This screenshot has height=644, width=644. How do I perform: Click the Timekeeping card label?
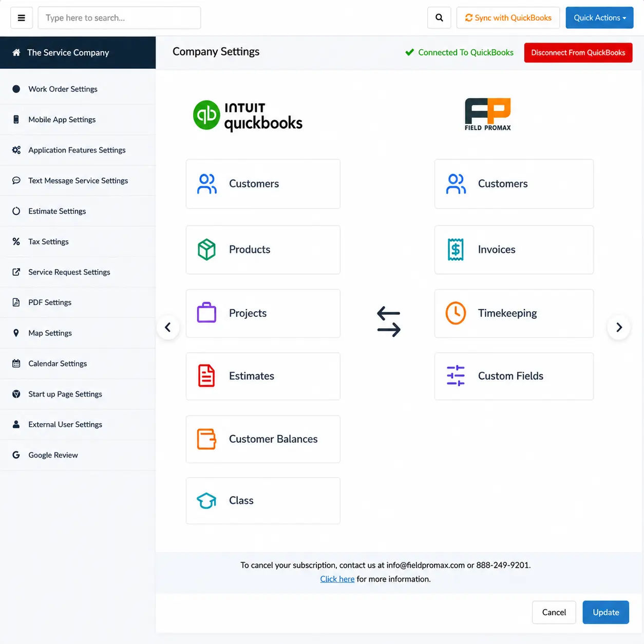tap(507, 313)
